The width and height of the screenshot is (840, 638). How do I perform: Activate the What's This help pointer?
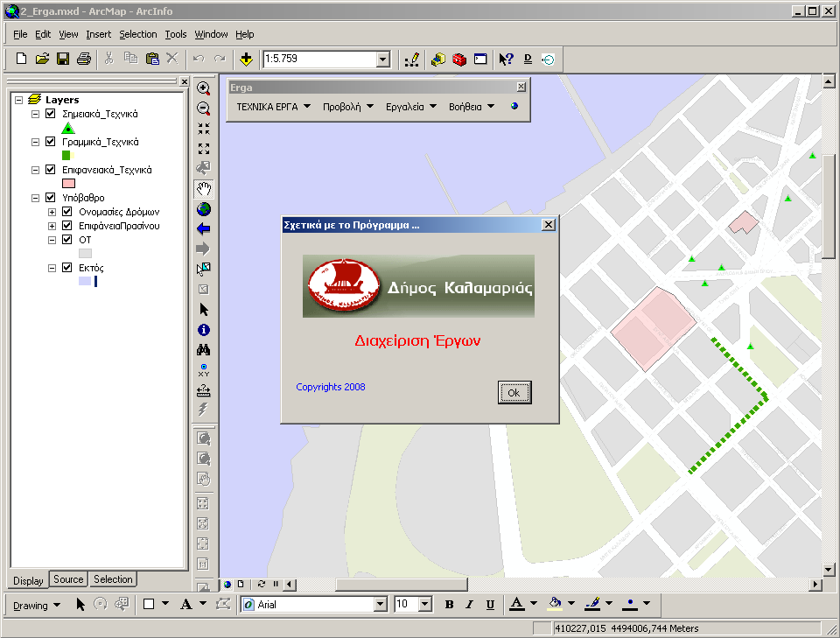(x=506, y=59)
